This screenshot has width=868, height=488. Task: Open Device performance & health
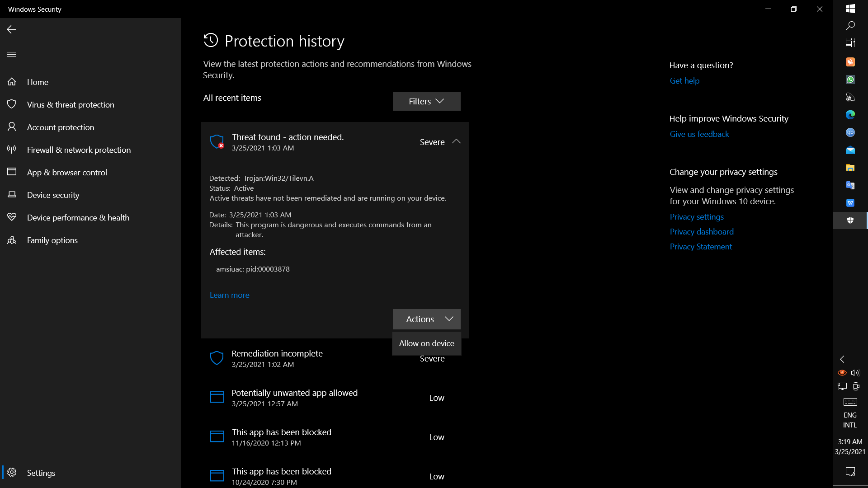[x=90, y=217]
